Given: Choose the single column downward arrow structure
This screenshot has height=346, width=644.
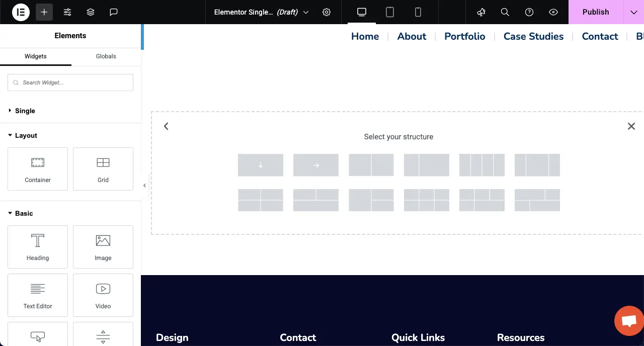Looking at the screenshot, I should click(261, 165).
